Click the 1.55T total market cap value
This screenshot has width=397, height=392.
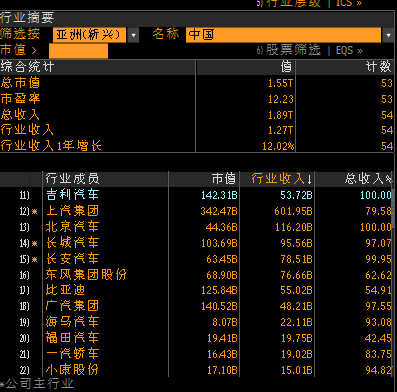(x=280, y=83)
